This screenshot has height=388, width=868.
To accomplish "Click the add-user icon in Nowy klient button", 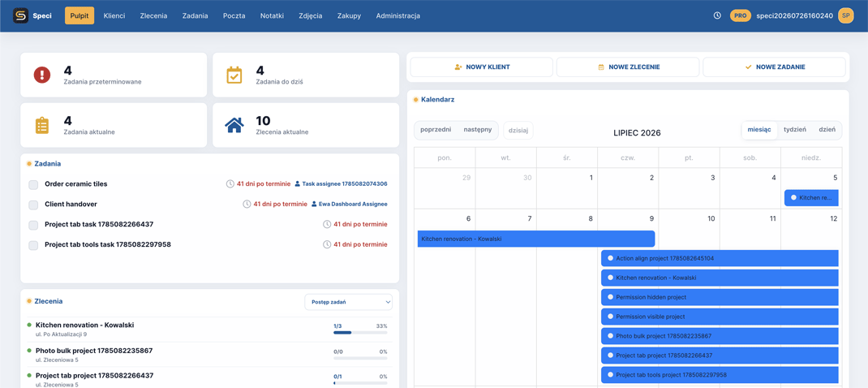I will pos(458,67).
